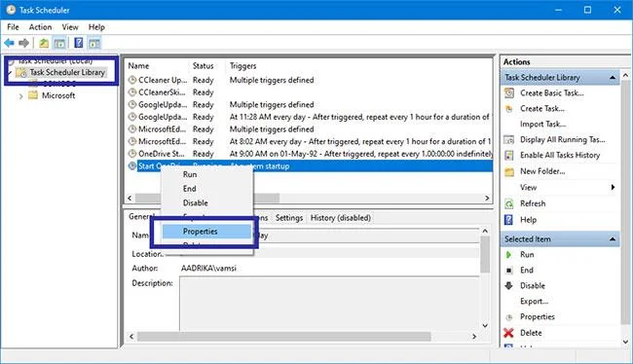Open the Help menu in menu bar
This screenshot has width=633, height=364.
click(96, 27)
